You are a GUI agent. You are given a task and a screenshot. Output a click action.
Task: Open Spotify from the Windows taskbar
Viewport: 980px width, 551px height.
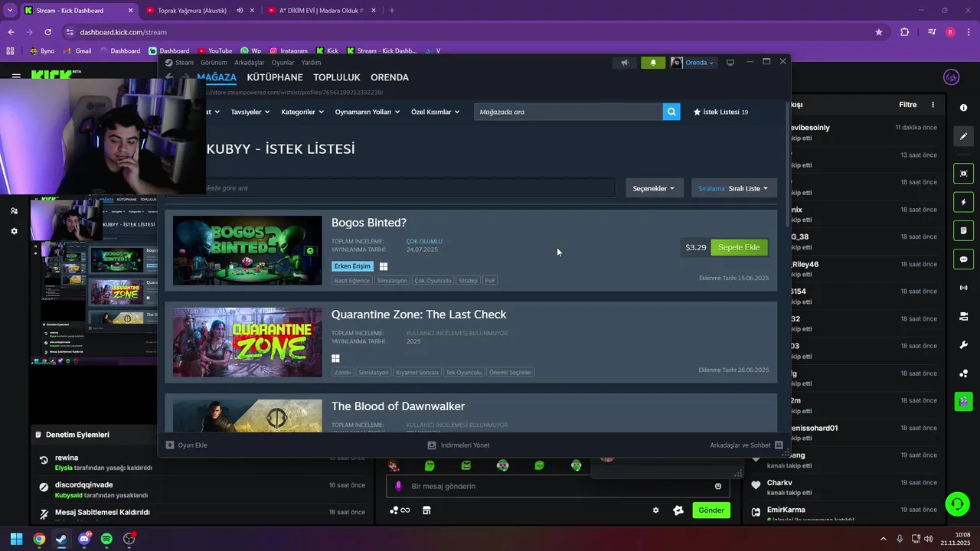(106, 539)
